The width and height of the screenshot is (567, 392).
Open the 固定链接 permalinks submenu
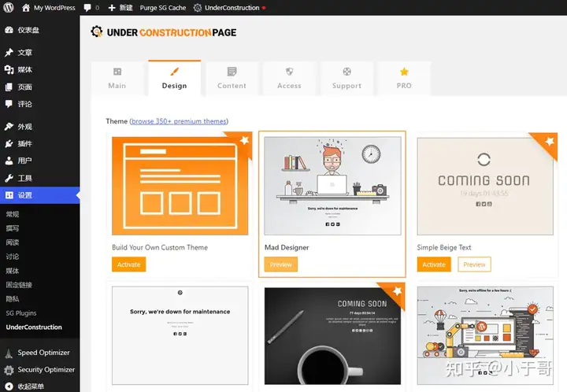pos(19,285)
